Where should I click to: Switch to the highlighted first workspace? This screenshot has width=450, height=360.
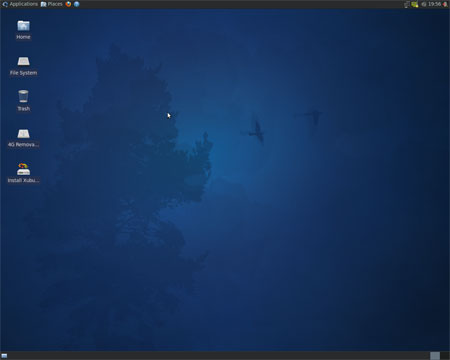pos(435,356)
